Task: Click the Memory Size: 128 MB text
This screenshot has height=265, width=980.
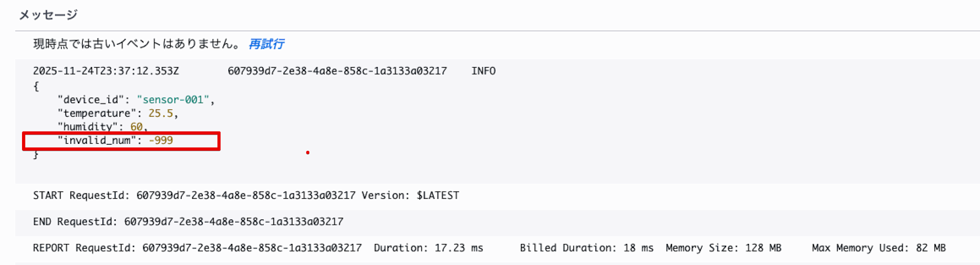Action: click(723, 248)
